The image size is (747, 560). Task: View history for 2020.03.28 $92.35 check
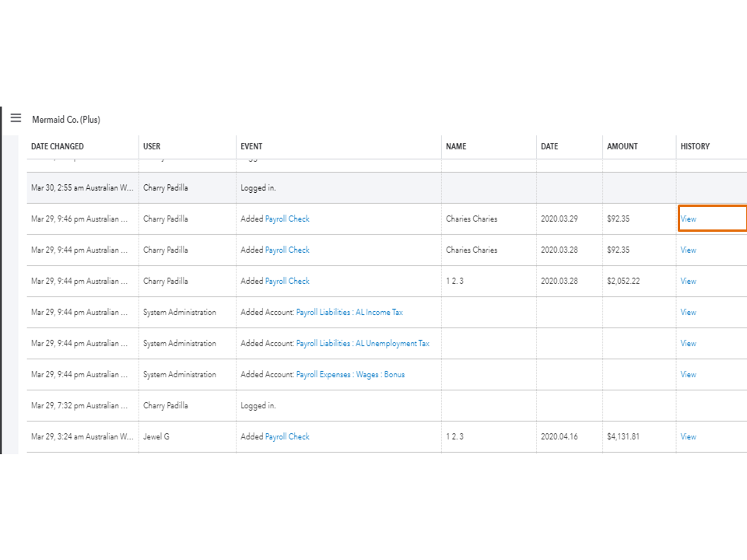(689, 250)
